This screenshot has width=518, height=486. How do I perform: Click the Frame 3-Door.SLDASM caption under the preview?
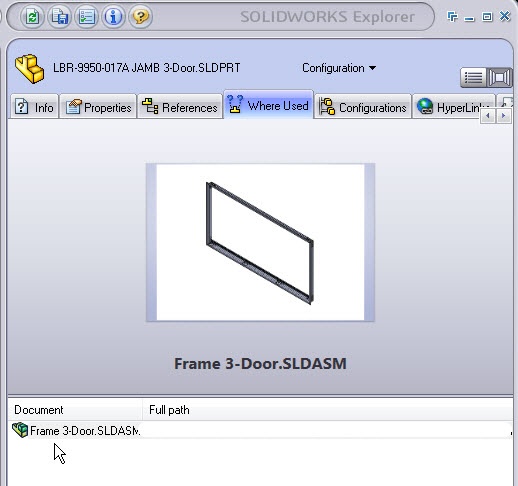click(260, 364)
